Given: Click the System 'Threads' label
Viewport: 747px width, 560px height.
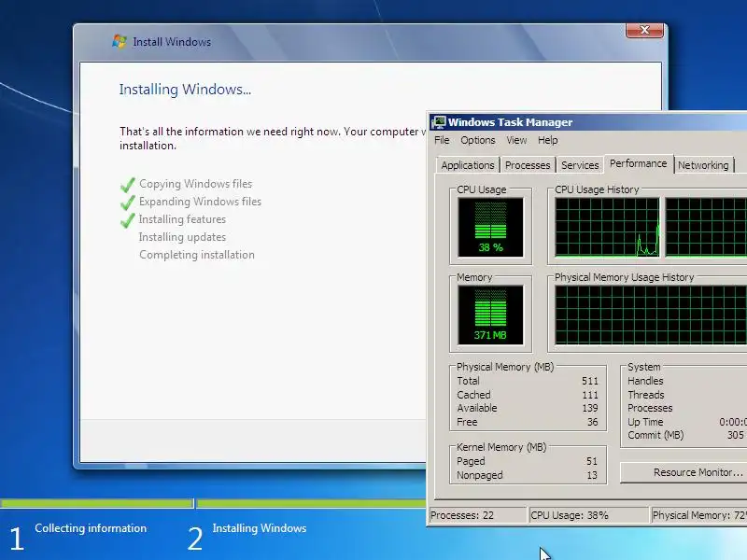Looking at the screenshot, I should pyautogui.click(x=645, y=395).
